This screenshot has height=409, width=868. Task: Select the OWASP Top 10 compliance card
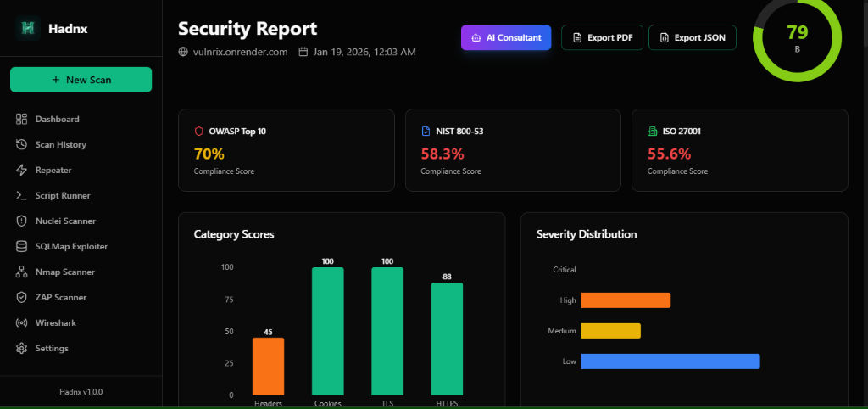click(x=286, y=150)
